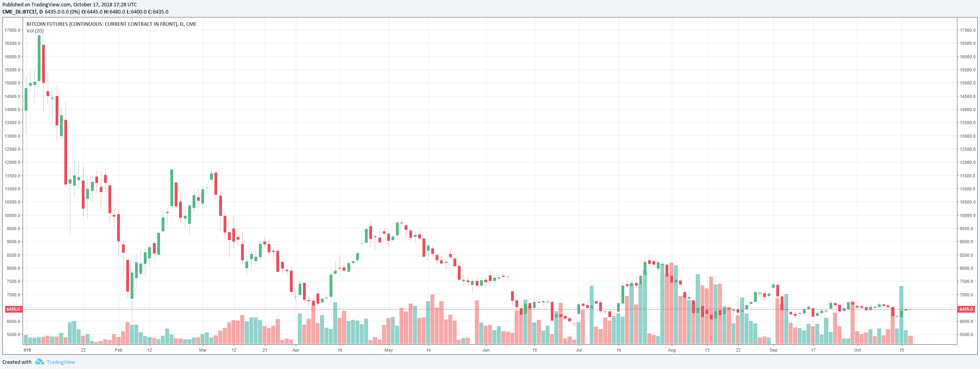Click the "Vol (20)" indicator label
The height and width of the screenshot is (369, 980).
pyautogui.click(x=35, y=31)
